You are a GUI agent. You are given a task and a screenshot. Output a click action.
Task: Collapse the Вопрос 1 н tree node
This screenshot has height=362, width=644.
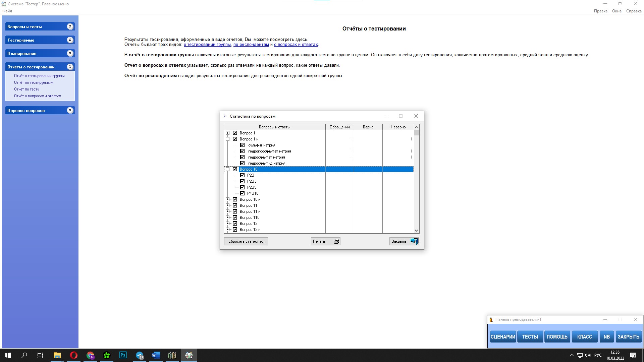click(x=228, y=139)
